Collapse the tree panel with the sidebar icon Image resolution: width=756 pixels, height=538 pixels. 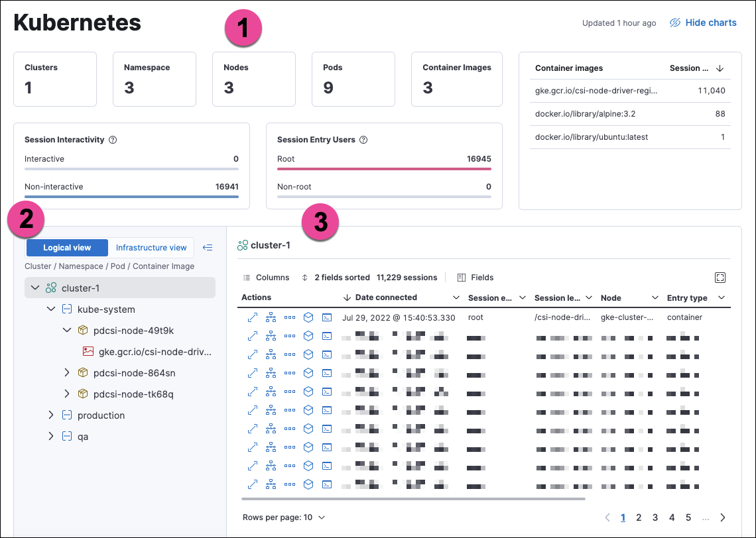pos(208,247)
